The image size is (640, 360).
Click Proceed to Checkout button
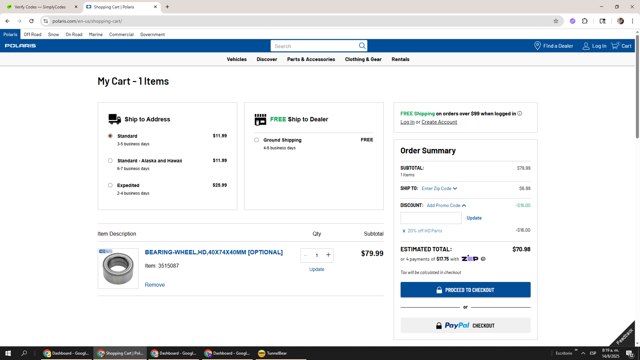[465, 290]
